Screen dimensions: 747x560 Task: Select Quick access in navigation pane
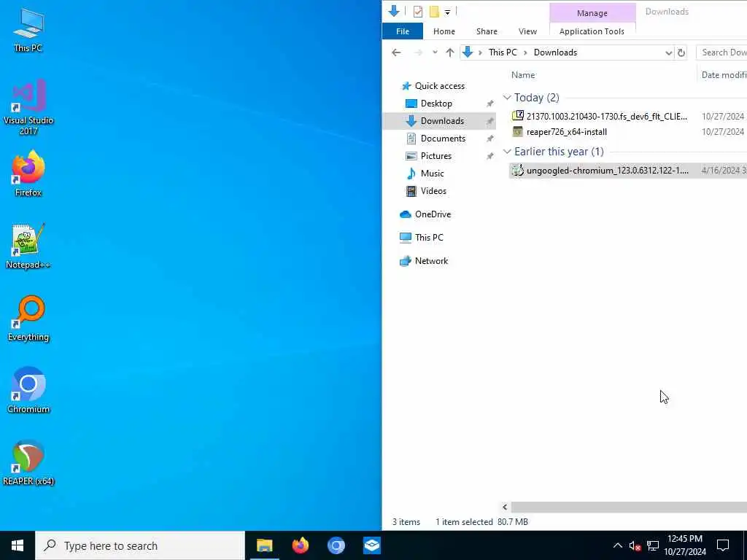coord(439,86)
